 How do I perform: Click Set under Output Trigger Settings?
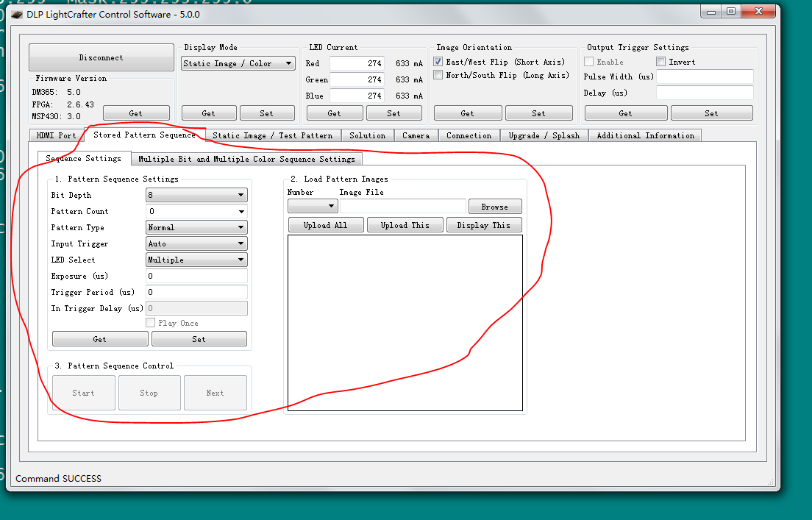(711, 113)
